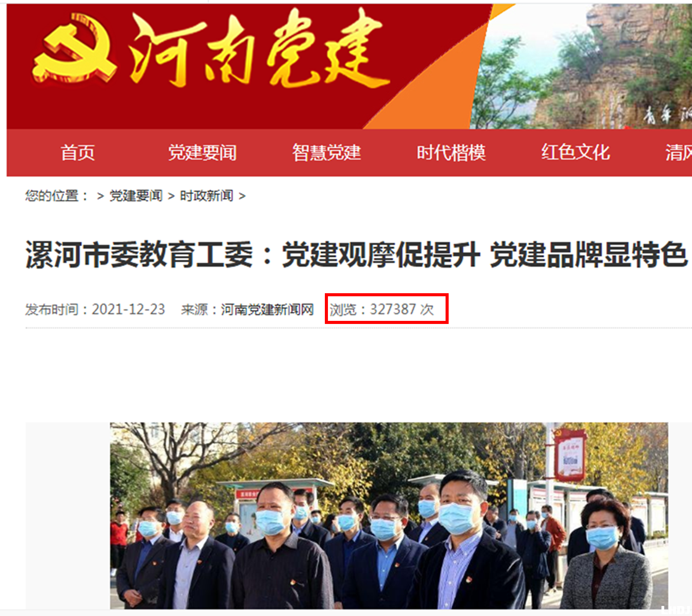Select the 党建要闻 navigation item
The width and height of the screenshot is (692, 616).
pos(203,153)
